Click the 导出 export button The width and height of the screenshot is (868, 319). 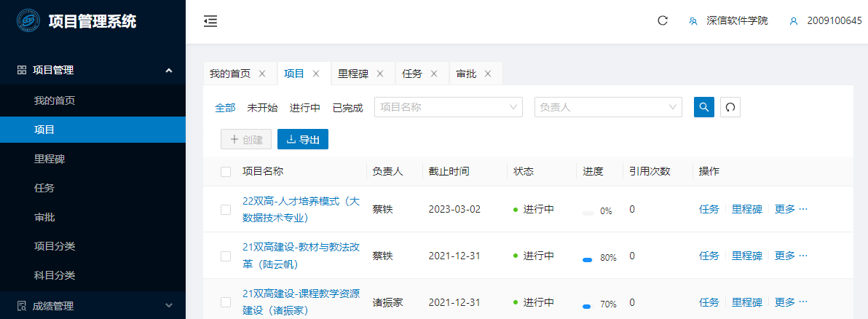tap(303, 139)
